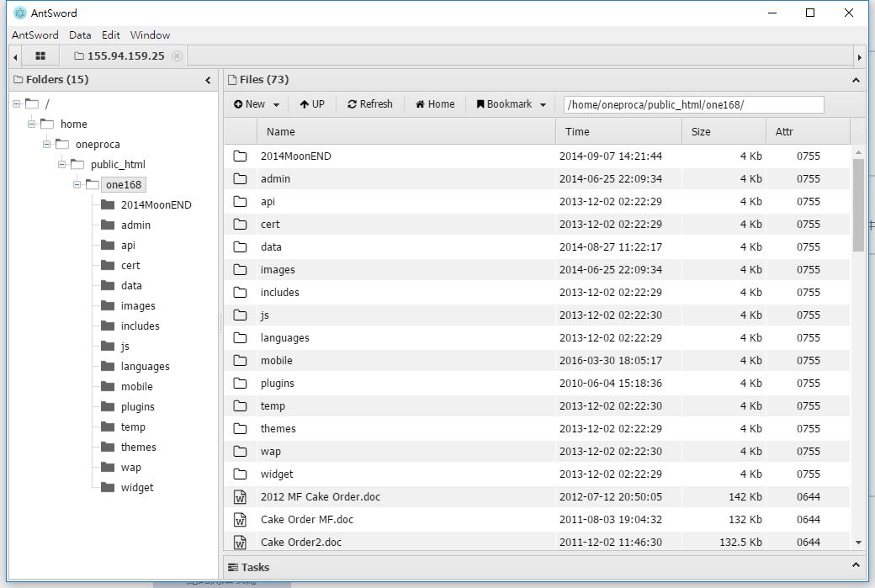This screenshot has width=875, height=588.
Task: Sort files by Time column header
Action: coord(619,132)
